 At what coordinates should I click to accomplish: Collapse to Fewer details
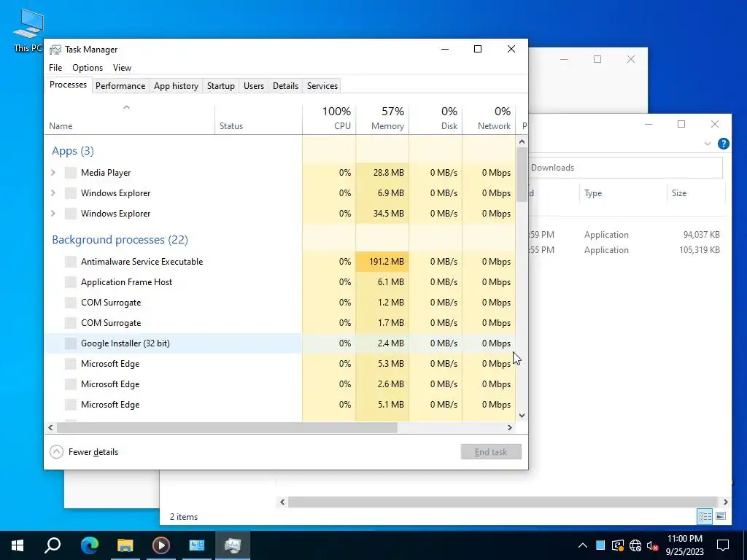point(84,452)
